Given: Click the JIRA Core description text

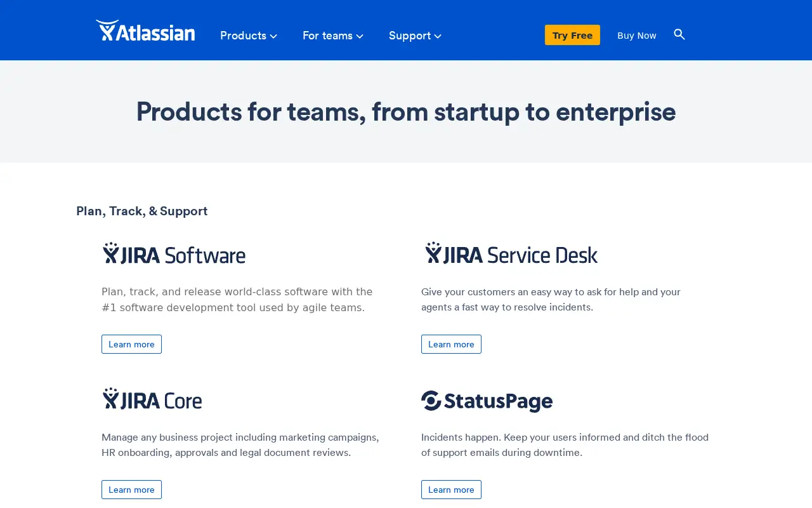Looking at the screenshot, I should (x=240, y=445).
